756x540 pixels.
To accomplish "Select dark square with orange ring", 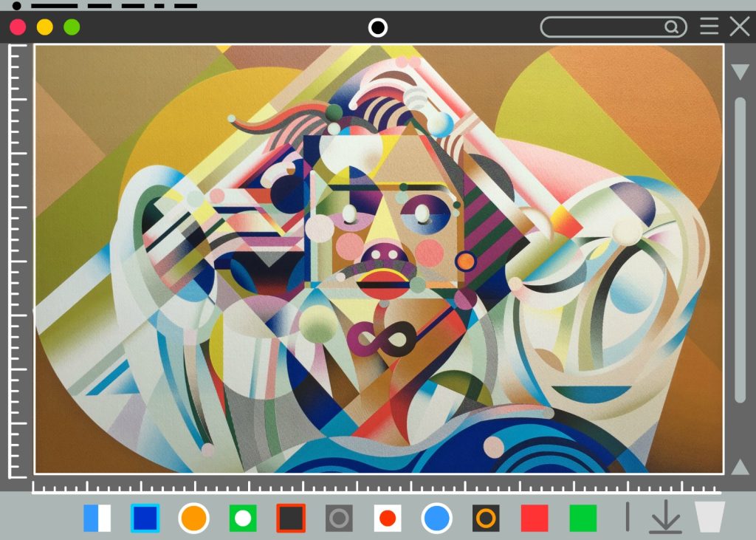I will tap(486, 518).
